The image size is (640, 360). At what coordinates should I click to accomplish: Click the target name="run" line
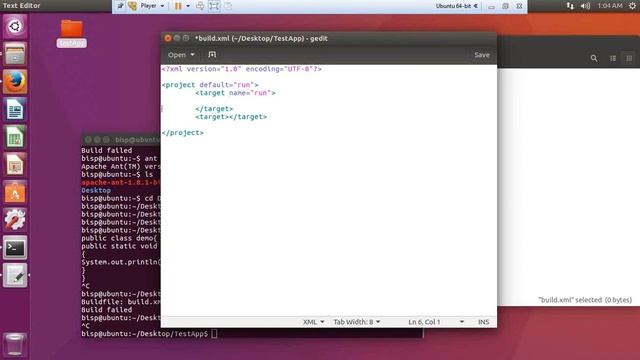point(235,93)
